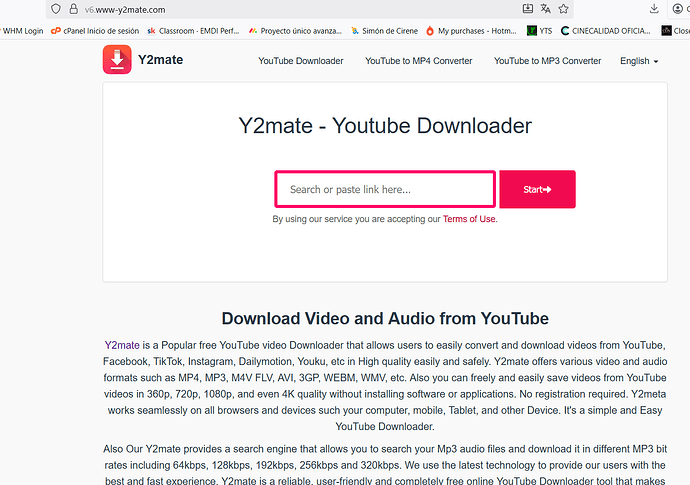Select YouTube to MP3 Converter menu item

pyautogui.click(x=547, y=61)
